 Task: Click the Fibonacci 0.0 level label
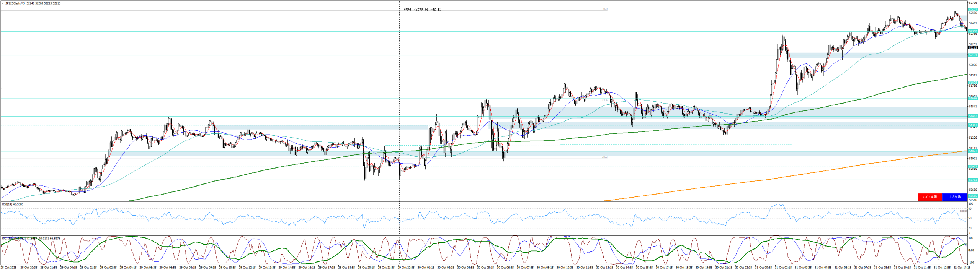point(605,9)
